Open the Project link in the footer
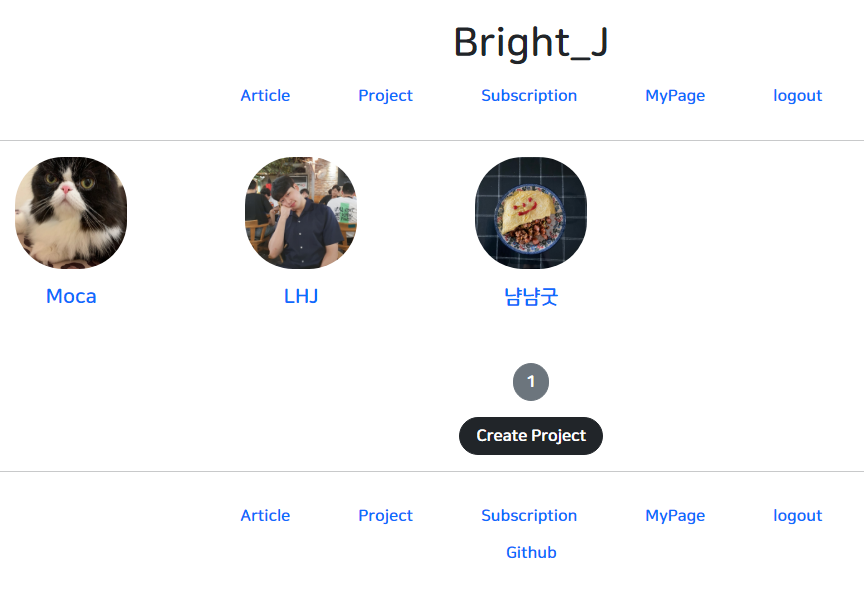The width and height of the screenshot is (864, 601). pyautogui.click(x=385, y=515)
